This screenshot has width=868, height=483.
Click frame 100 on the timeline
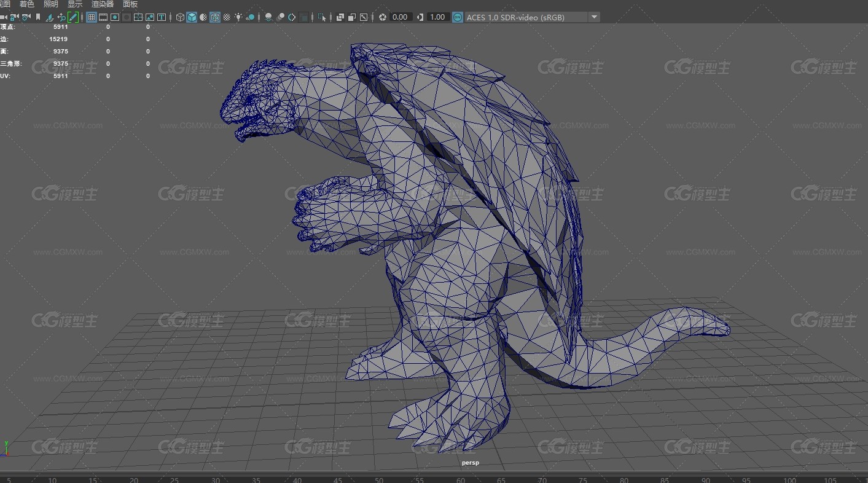click(x=790, y=480)
